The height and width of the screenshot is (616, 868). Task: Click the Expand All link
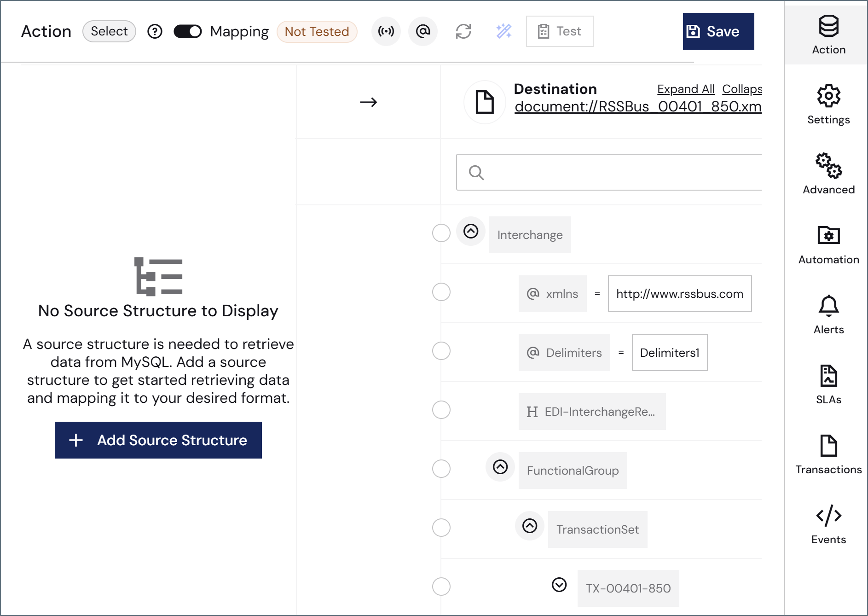click(x=686, y=89)
